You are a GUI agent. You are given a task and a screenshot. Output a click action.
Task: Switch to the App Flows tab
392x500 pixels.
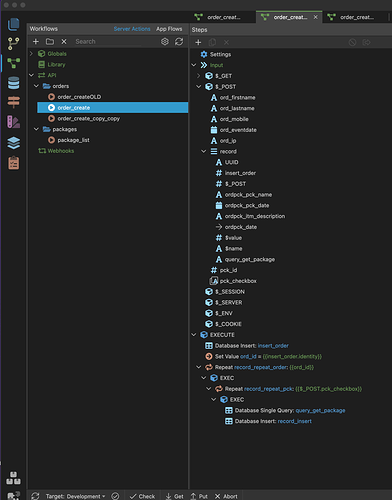click(x=169, y=29)
